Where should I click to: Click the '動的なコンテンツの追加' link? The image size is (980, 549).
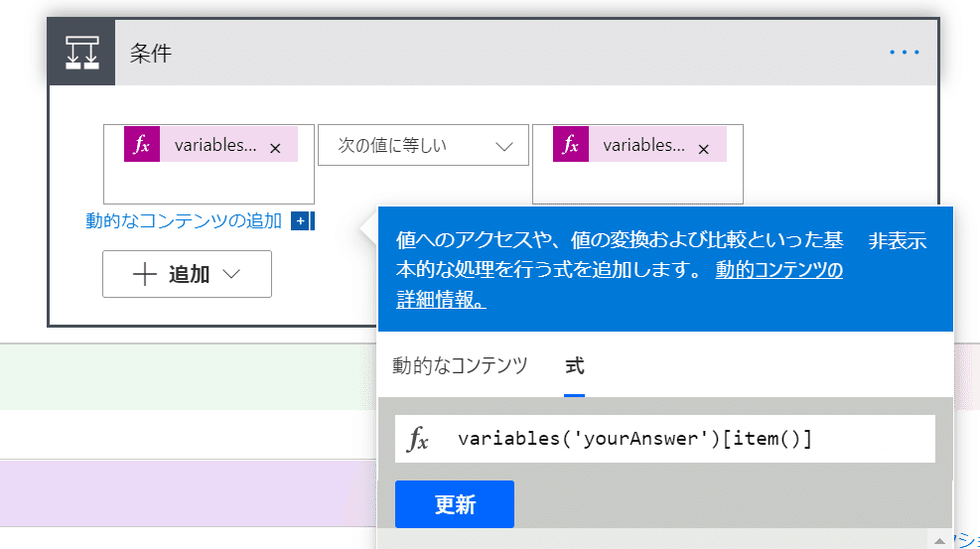184,220
